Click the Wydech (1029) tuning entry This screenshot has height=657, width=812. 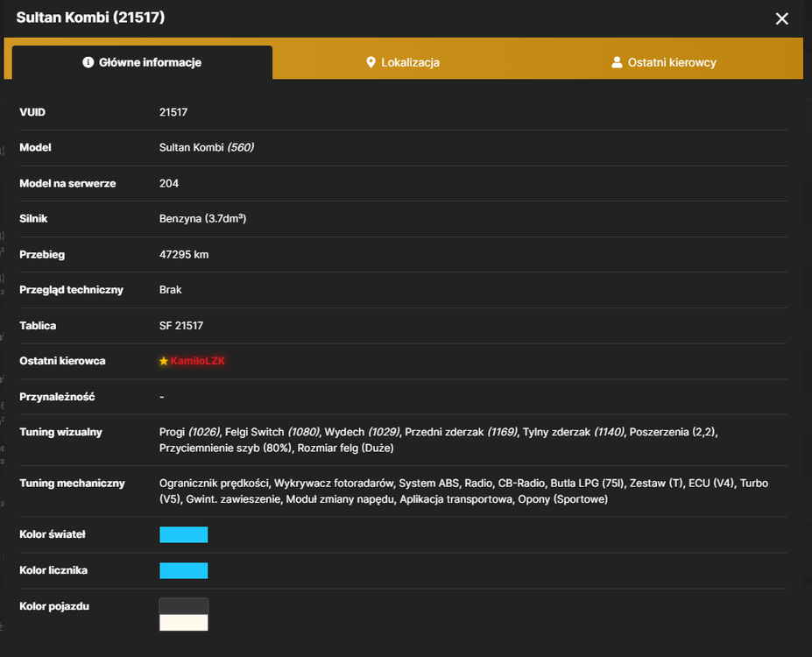tap(362, 432)
